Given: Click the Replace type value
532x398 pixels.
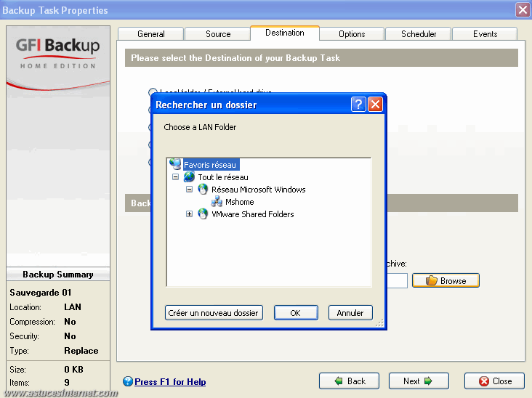Looking at the screenshot, I should point(81,351).
